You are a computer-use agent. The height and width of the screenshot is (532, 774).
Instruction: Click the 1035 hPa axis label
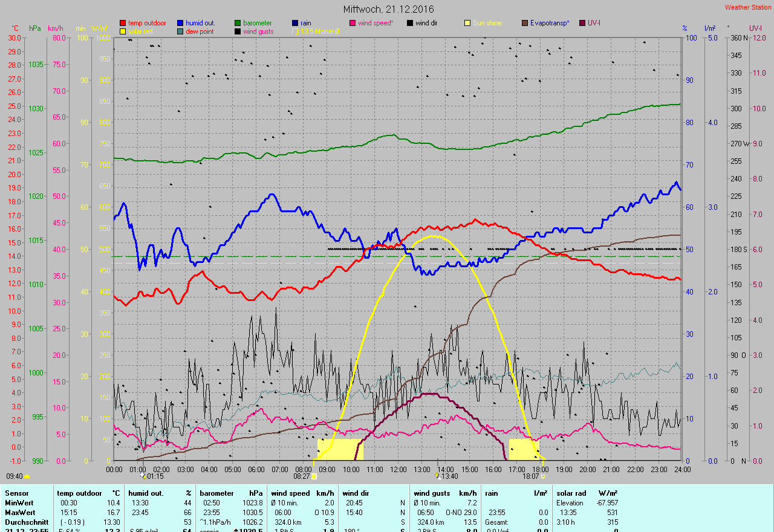click(36, 64)
